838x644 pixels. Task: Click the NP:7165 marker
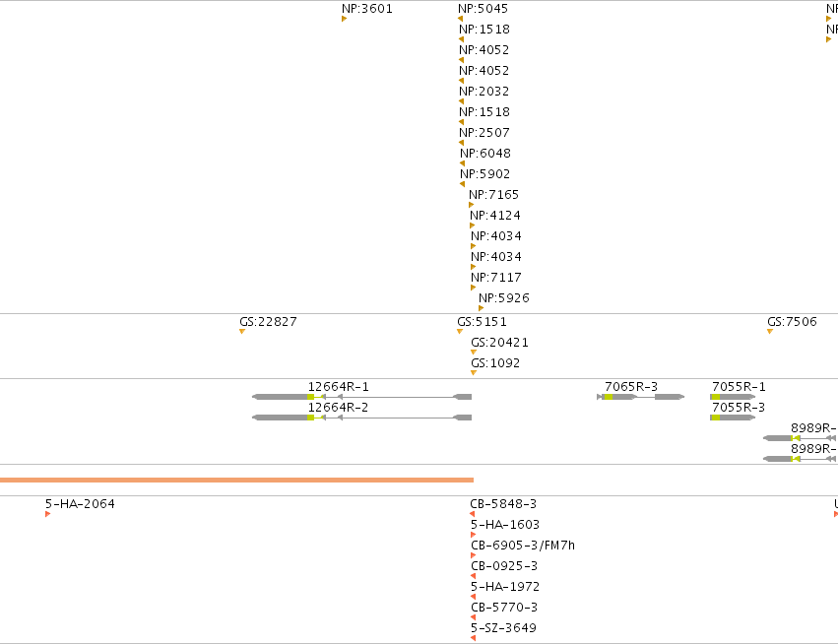point(472,205)
